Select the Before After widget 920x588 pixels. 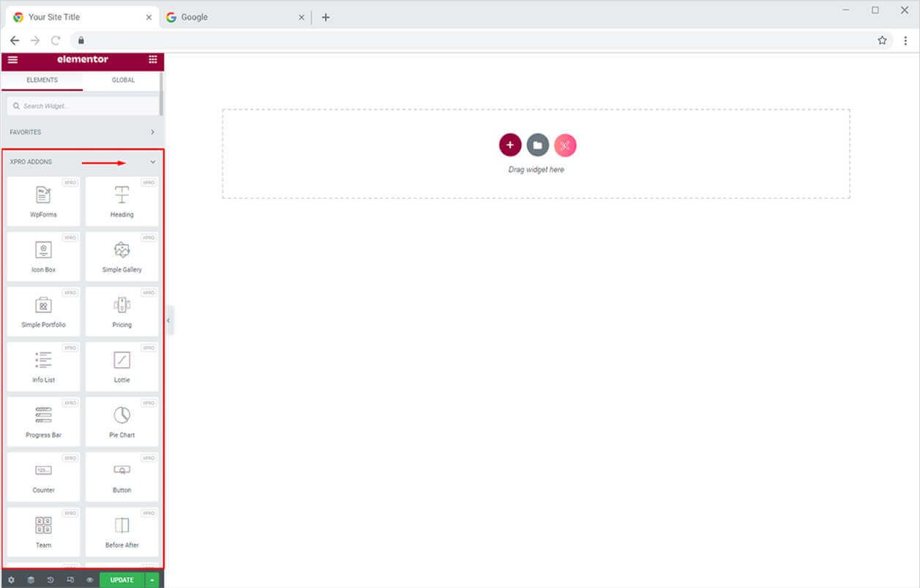pyautogui.click(x=121, y=532)
